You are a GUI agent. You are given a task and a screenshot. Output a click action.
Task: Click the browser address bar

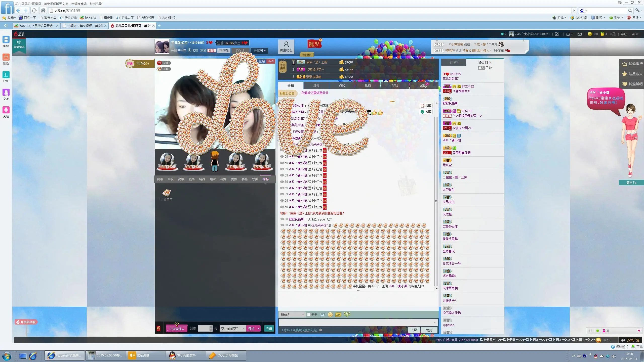click(311, 11)
